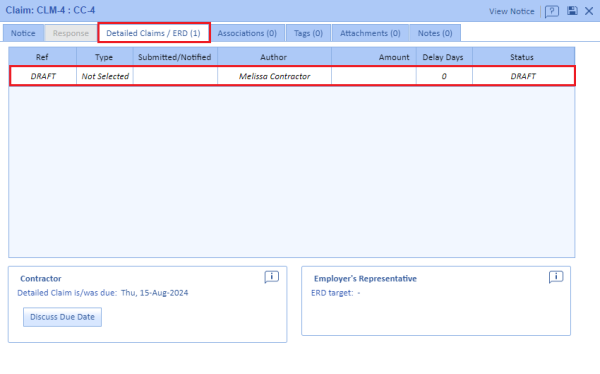
Task: Open Employer's Representative info bubble icon
Action: coord(556,276)
